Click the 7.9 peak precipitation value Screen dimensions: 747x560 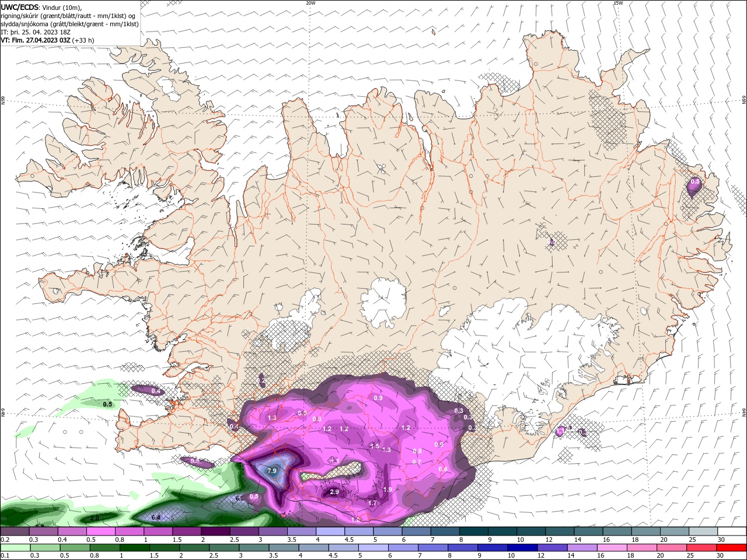(x=271, y=470)
